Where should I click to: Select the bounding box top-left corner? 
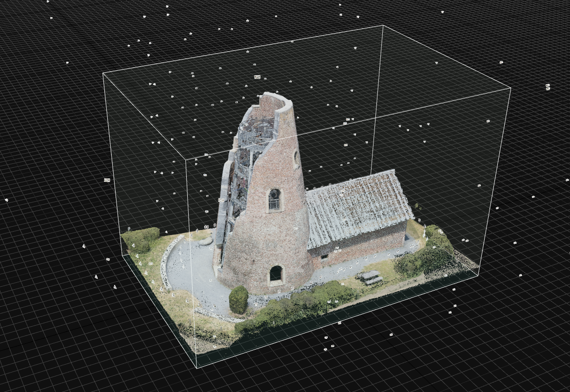coord(103,73)
